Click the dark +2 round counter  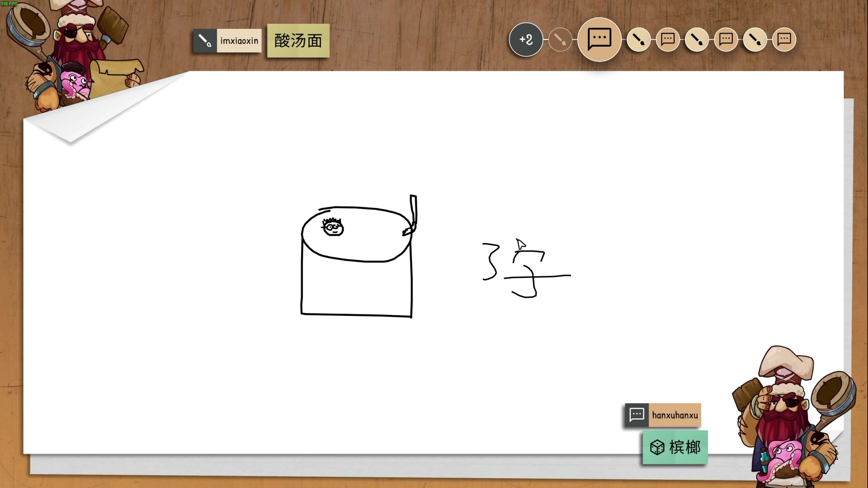[x=526, y=40]
